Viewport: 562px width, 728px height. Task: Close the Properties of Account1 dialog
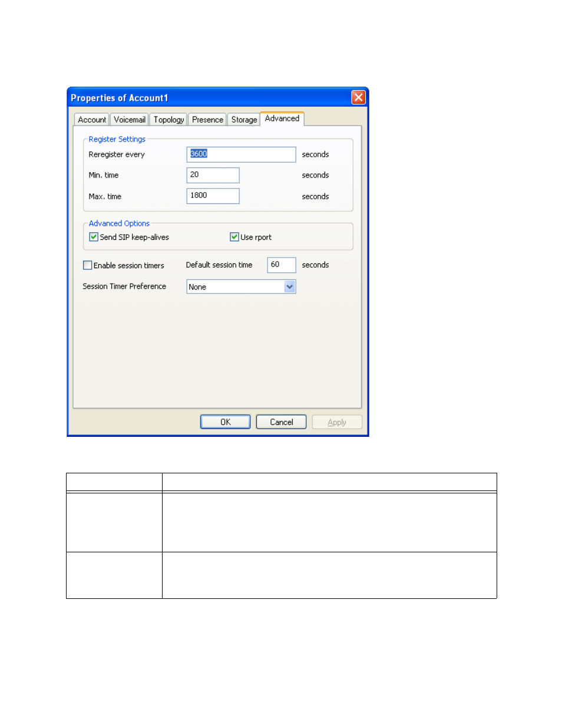point(358,97)
